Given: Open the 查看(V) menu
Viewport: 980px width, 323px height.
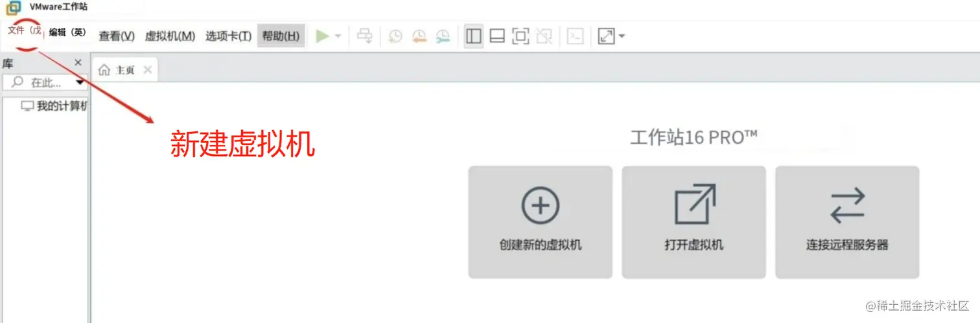Looking at the screenshot, I should [x=117, y=36].
